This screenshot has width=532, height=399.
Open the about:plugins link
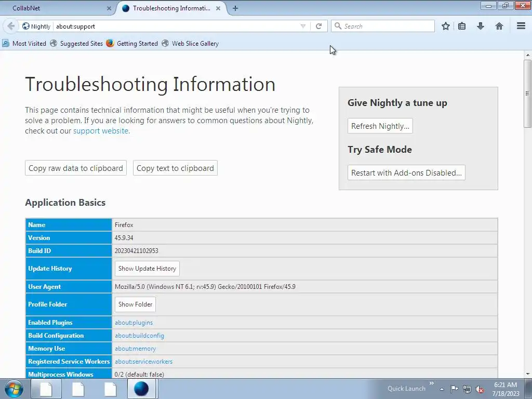click(x=134, y=323)
